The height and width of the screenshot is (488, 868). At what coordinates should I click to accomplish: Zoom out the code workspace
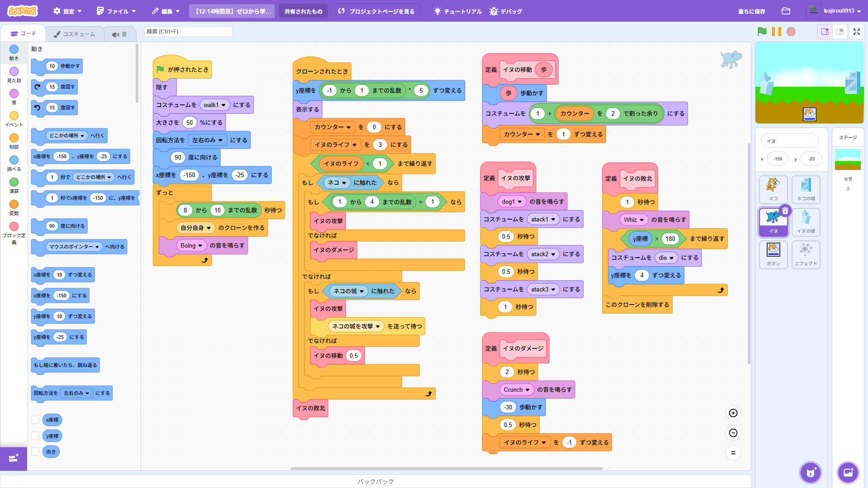coord(733,433)
